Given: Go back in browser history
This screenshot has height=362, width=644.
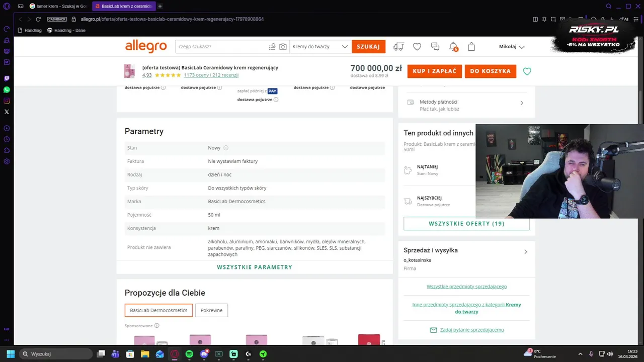Looking at the screenshot, I should (x=20, y=19).
